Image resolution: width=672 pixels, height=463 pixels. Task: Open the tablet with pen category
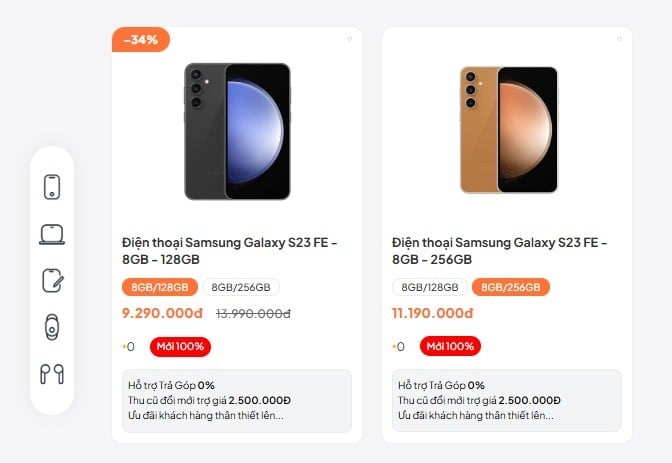pos(52,280)
